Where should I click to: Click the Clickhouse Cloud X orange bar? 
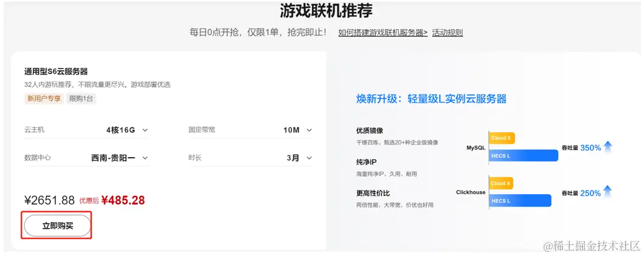pos(501,183)
